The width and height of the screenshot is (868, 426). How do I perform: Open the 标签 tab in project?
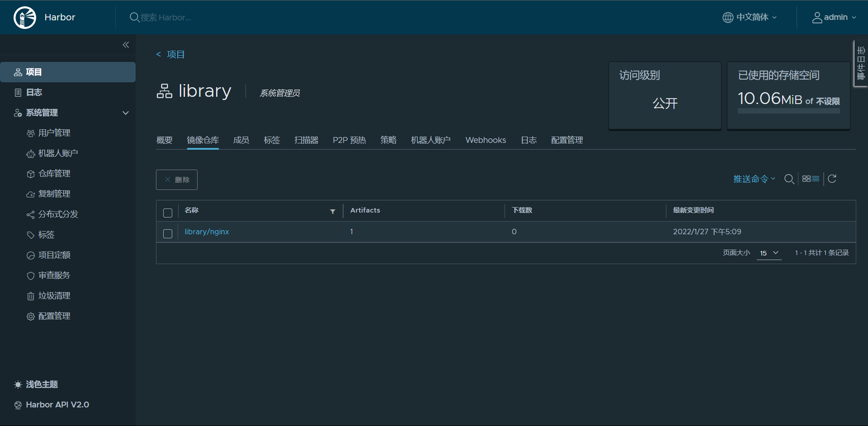click(272, 140)
